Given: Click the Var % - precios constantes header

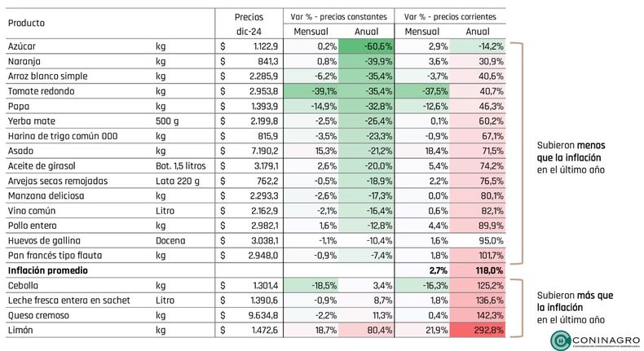Looking at the screenshot, I should 339,17.
